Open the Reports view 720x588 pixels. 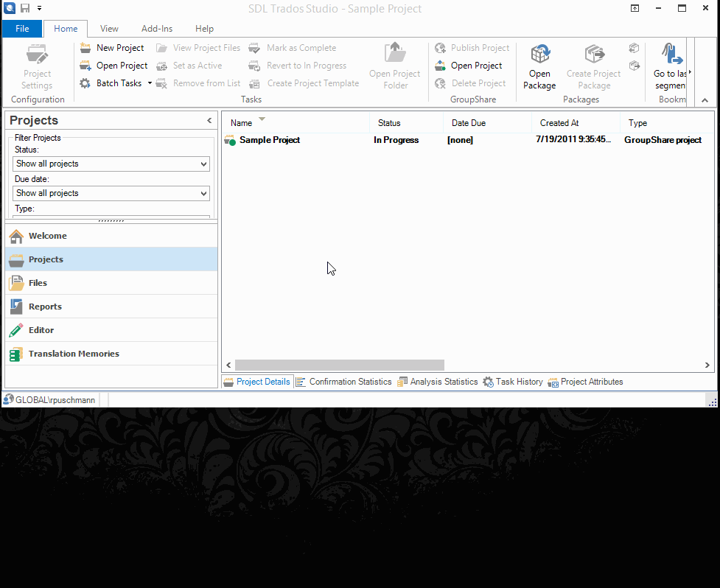tap(111, 307)
